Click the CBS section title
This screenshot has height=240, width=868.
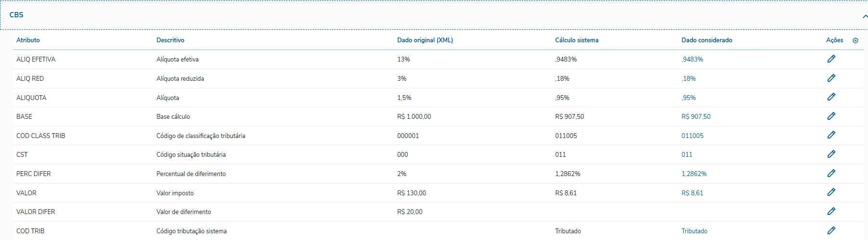(16, 15)
